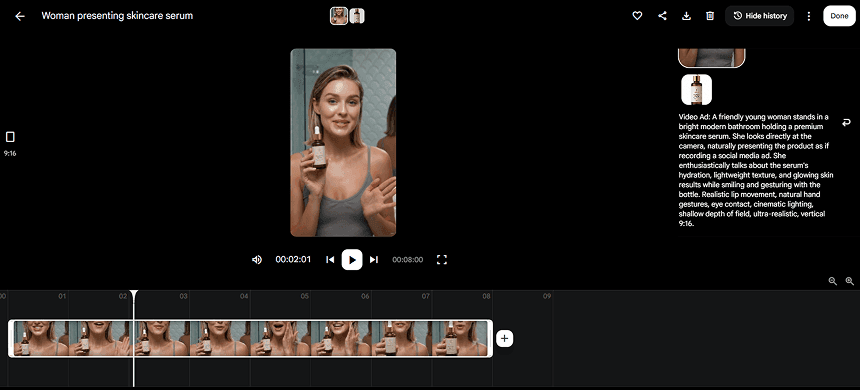Add a clip with the plus button
Screen dimensions: 860x391
(505, 338)
